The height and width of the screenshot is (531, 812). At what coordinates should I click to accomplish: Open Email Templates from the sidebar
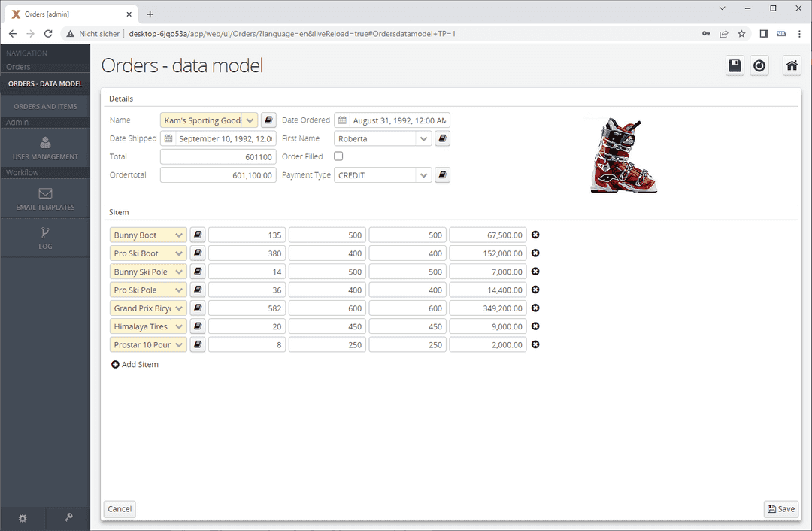tap(45, 199)
